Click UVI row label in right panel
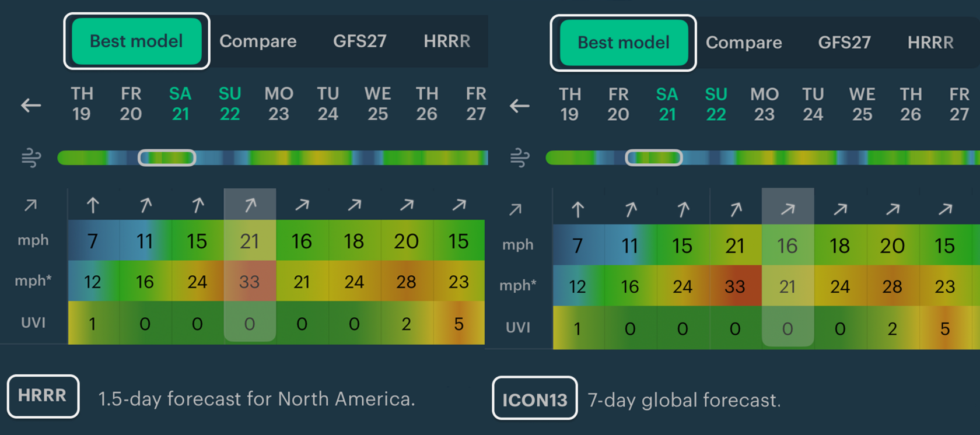 [x=518, y=327]
